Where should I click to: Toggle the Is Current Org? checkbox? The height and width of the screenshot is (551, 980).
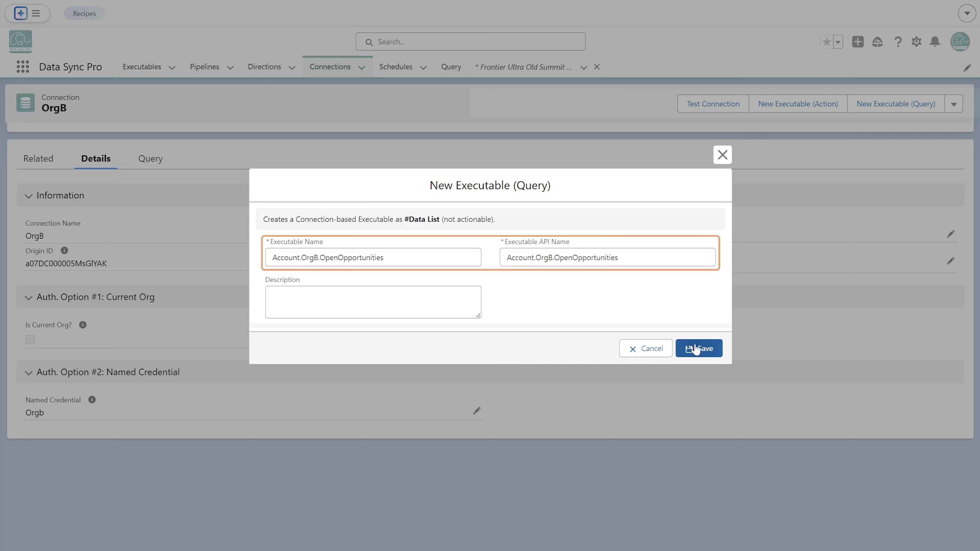[x=30, y=339]
